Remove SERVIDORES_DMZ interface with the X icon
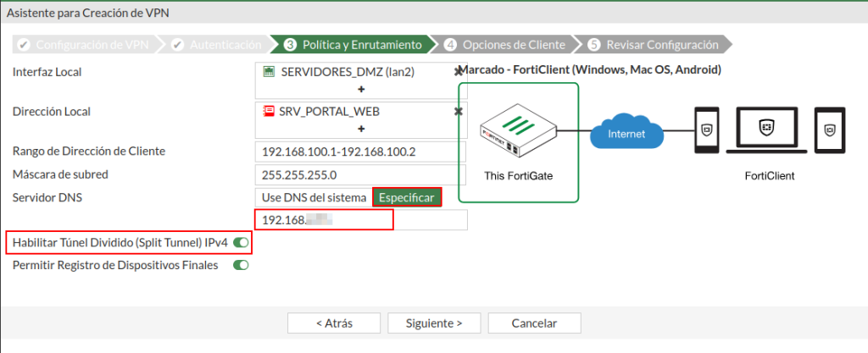Screen dimensions: 868x353 coord(459,72)
